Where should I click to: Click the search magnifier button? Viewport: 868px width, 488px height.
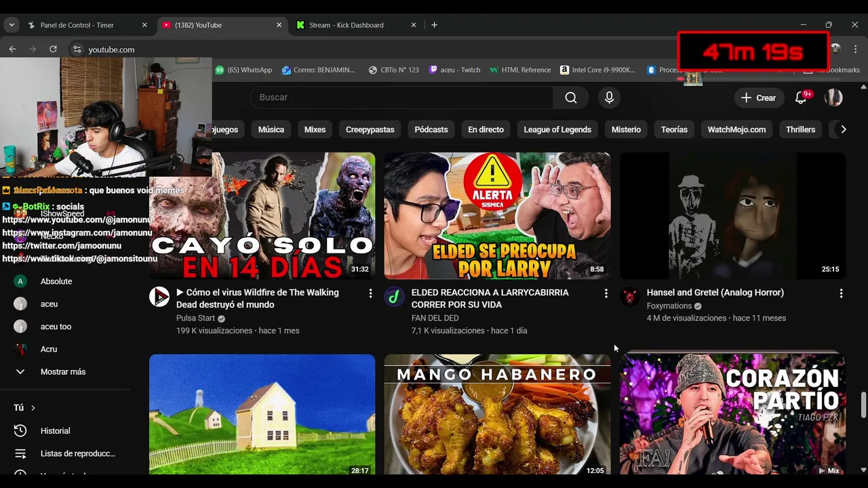(571, 98)
